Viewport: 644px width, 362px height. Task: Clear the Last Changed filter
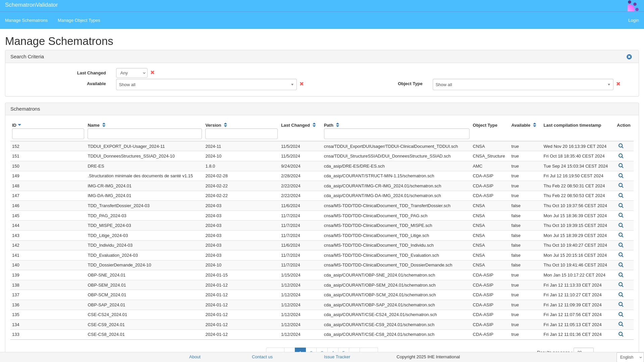pyautogui.click(x=153, y=73)
